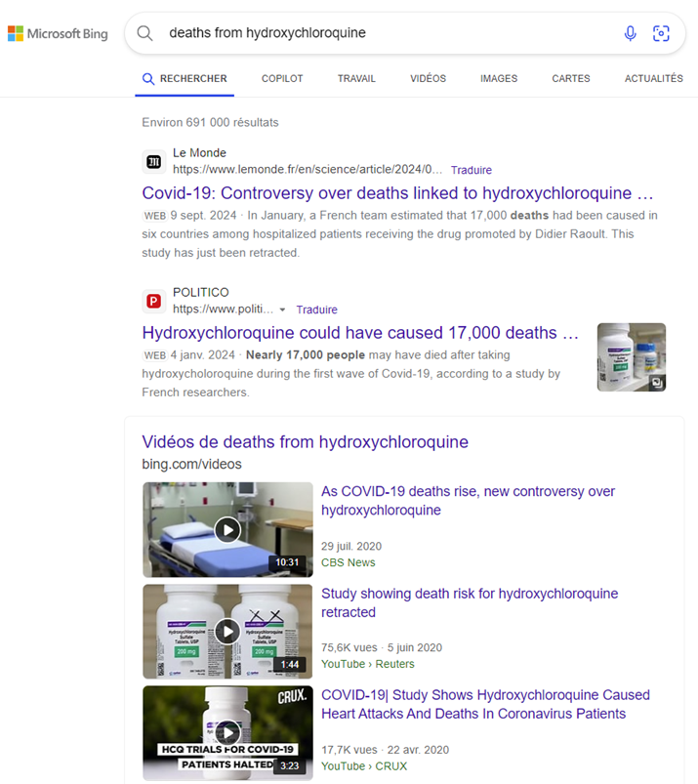Open visual search camera icon
698x784 pixels.
661,33
